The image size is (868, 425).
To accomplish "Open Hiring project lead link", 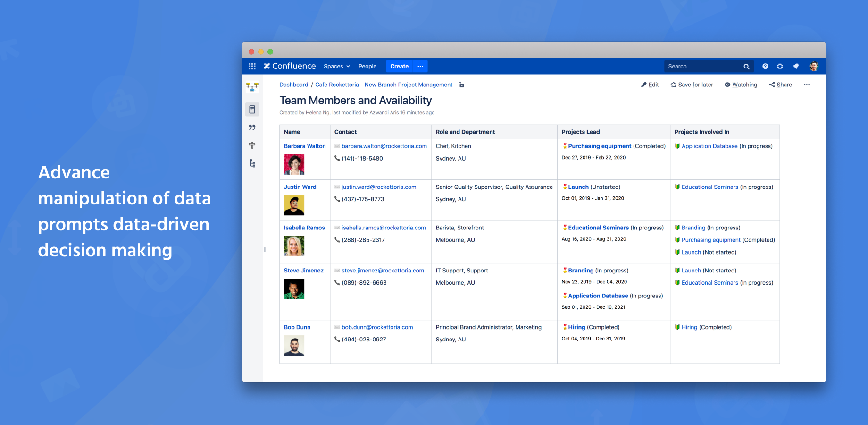I will [x=576, y=327].
